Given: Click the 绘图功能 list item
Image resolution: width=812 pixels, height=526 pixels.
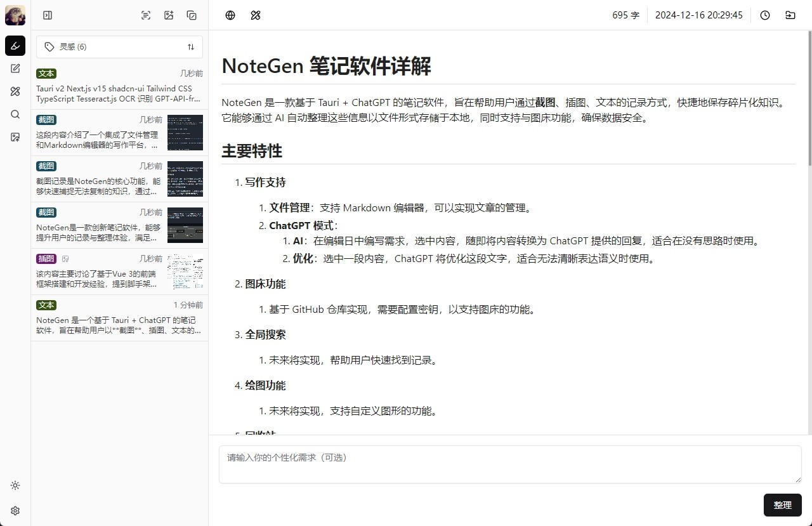Looking at the screenshot, I should click(265, 386).
